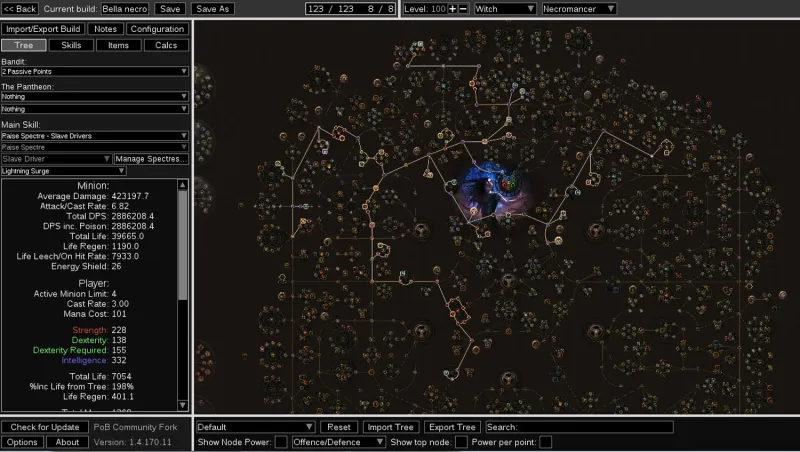800x452 pixels.
Task: Click the Lightning Surge dropdown arrow
Action: pos(184,171)
